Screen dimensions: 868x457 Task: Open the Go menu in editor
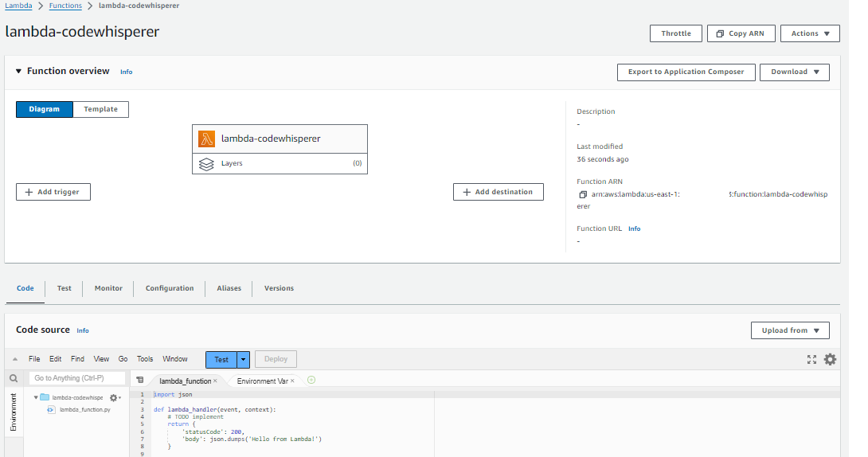pyautogui.click(x=123, y=359)
